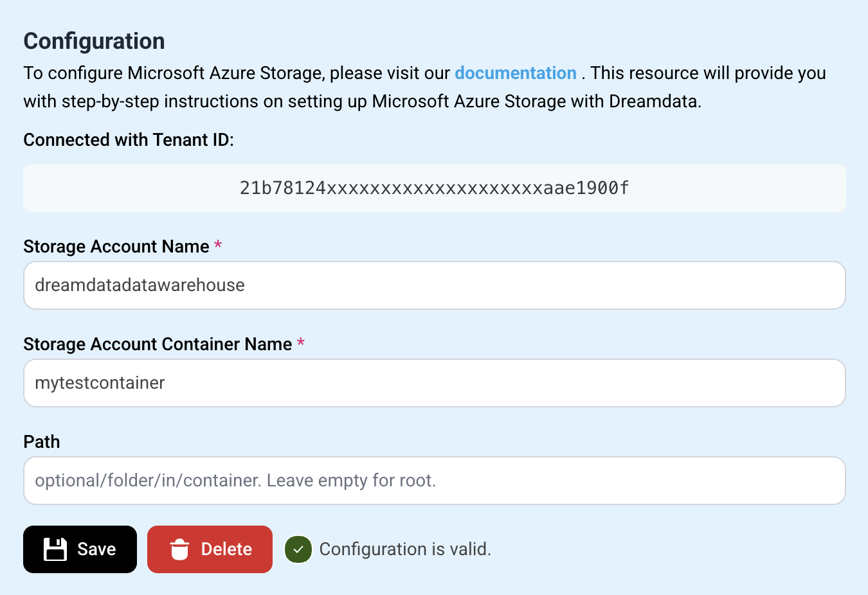
Task: Click the green checkmark validation icon
Action: [298, 549]
